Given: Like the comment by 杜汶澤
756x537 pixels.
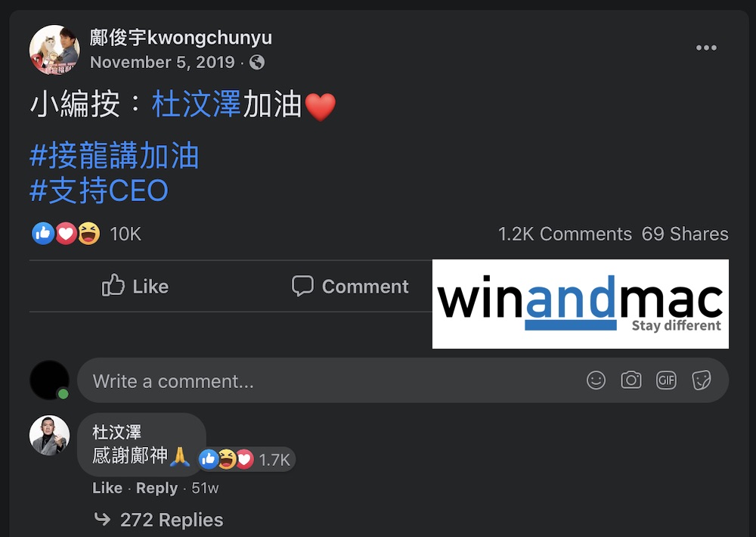Looking at the screenshot, I should tap(107, 488).
